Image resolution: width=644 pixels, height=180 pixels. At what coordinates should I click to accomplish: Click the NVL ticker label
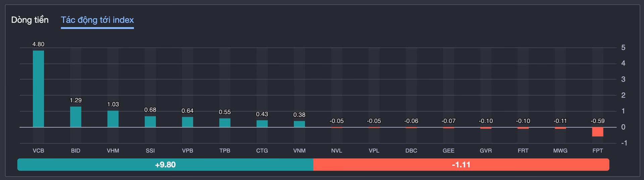[336, 151]
